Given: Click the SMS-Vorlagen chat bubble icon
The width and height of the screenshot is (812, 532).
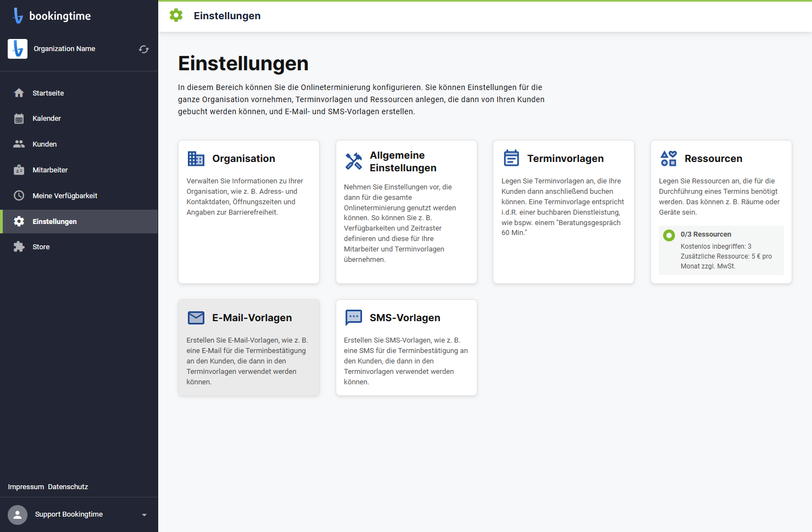Looking at the screenshot, I should tap(354, 317).
